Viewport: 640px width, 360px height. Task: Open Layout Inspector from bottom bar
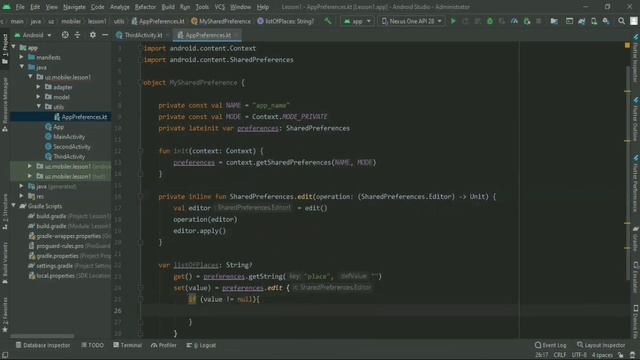[x=601, y=345]
